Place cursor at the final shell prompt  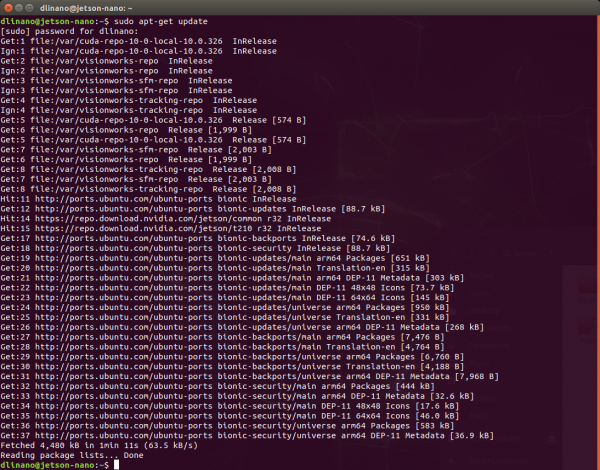click(x=116, y=465)
